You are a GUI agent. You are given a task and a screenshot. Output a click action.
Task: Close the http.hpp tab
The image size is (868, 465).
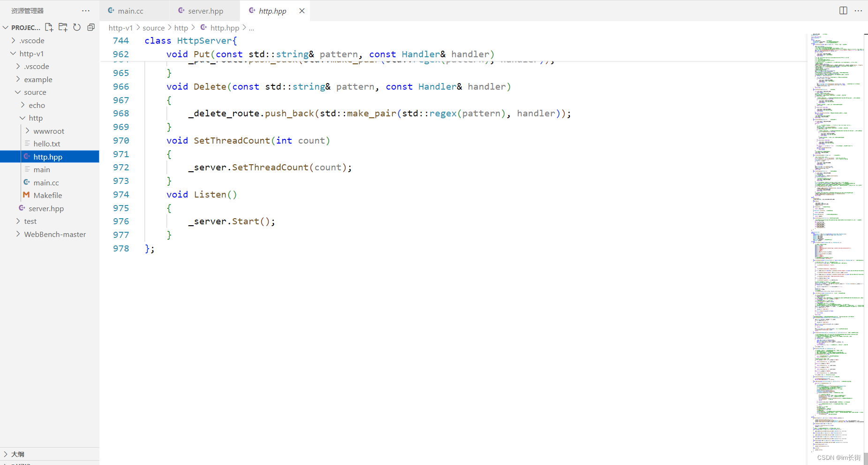[x=302, y=11]
